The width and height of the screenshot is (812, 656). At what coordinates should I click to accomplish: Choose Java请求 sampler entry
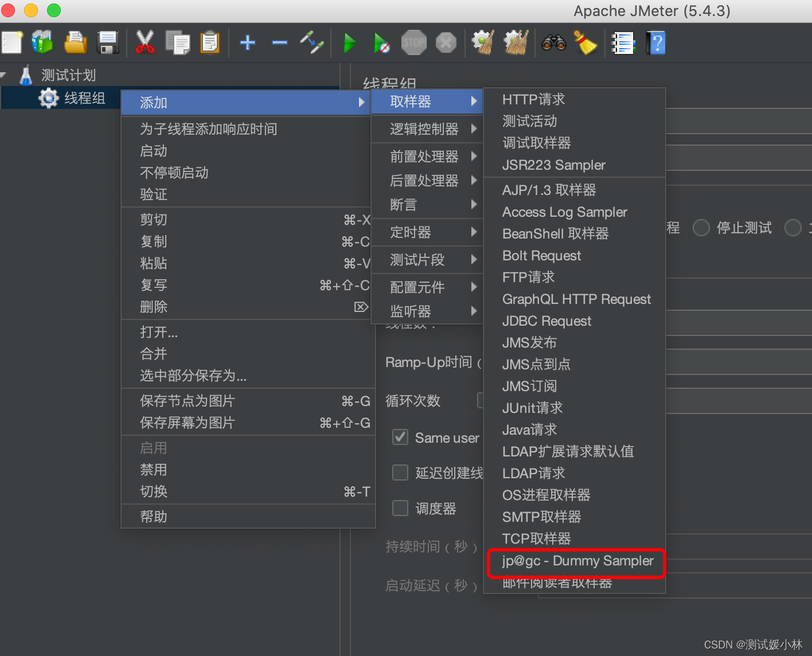pos(575,429)
